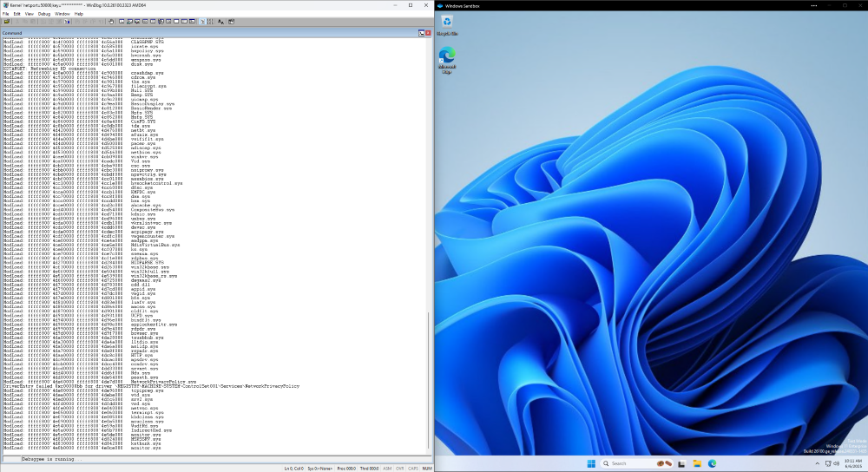This screenshot has height=472, width=868.
Task: Select Recycle Bin icon on Sandbox desktop
Action: pos(447,25)
